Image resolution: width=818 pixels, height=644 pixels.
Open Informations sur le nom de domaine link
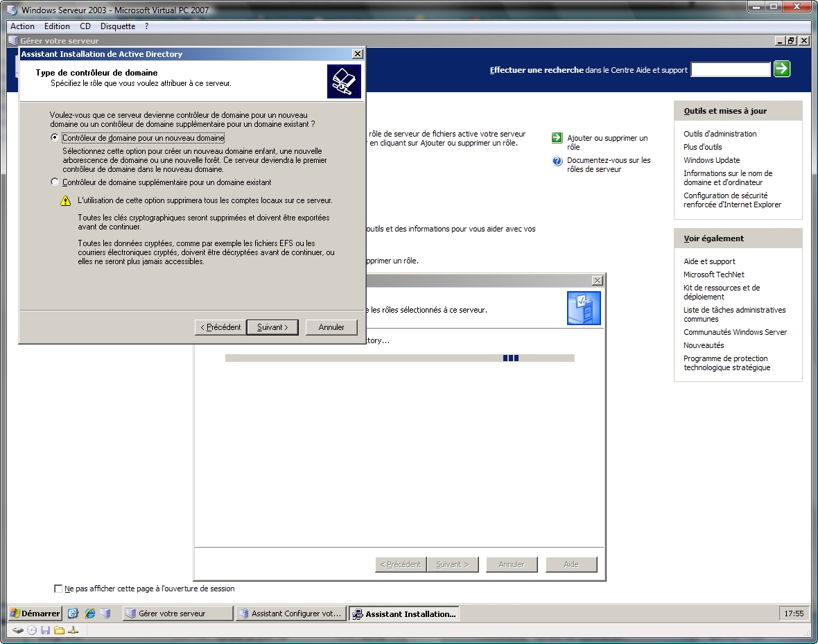(x=728, y=177)
